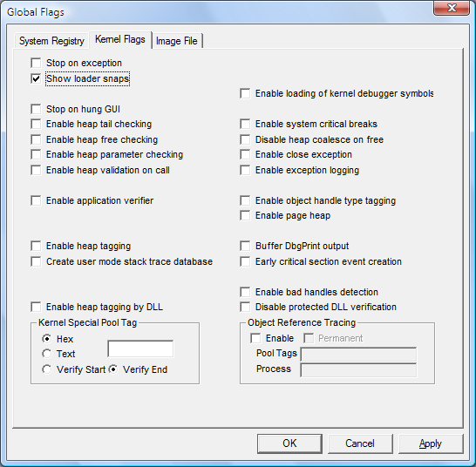Check Early critical section event creation
The width and height of the screenshot is (476, 467).
[x=245, y=261]
